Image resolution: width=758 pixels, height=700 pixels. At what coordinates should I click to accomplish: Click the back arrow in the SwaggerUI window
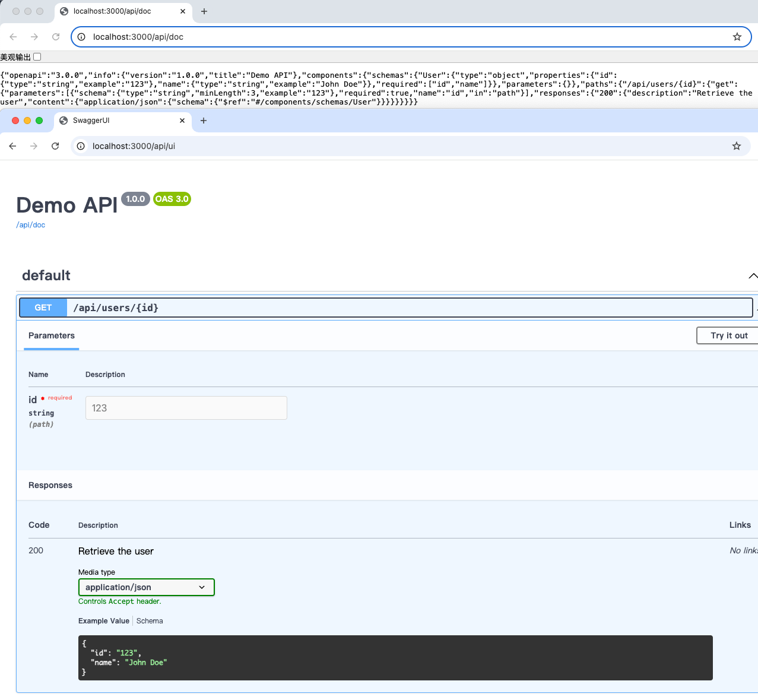[12, 145]
